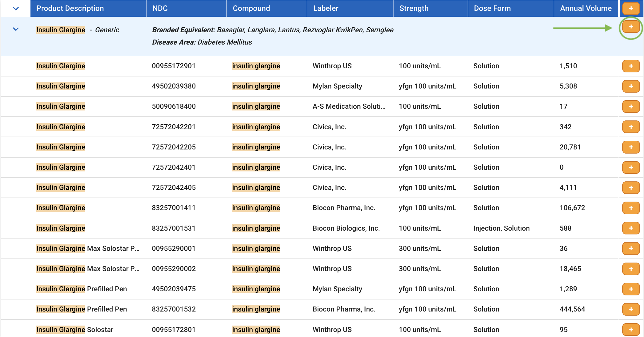Add the Mylan Specialty 49502039380 row
644x337 pixels.
[631, 86]
